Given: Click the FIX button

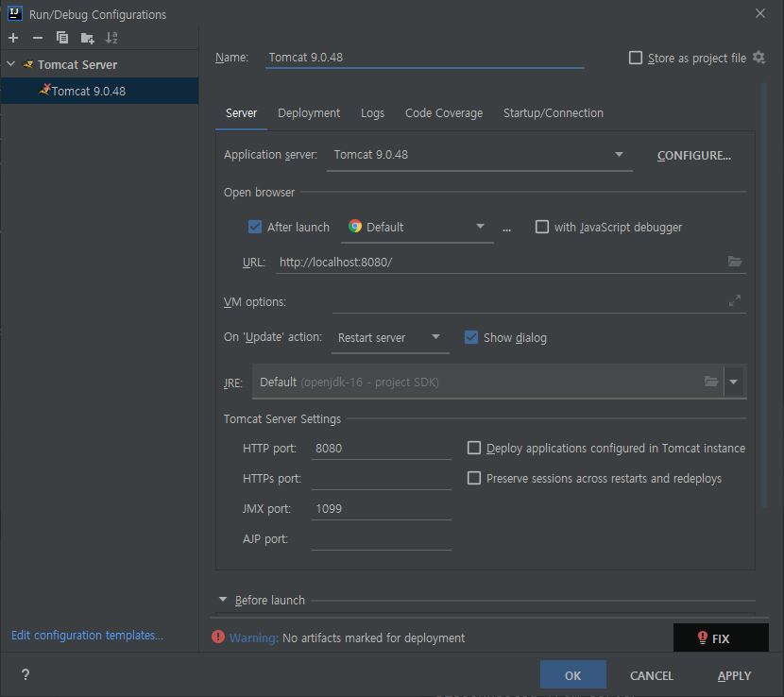Looking at the screenshot, I should click(721, 637).
